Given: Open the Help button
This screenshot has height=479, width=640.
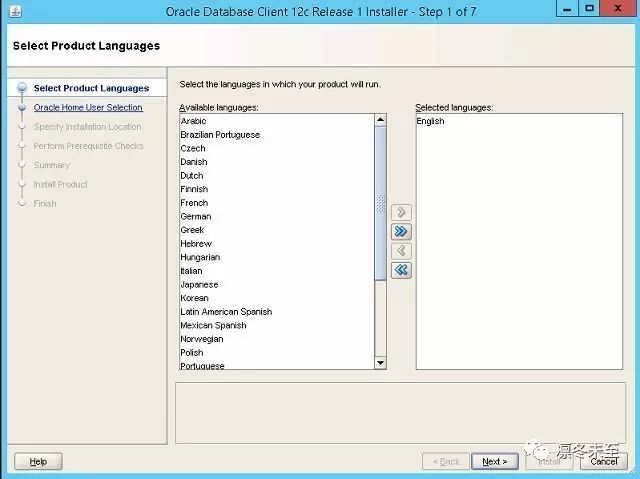Looking at the screenshot, I should [x=38, y=461].
